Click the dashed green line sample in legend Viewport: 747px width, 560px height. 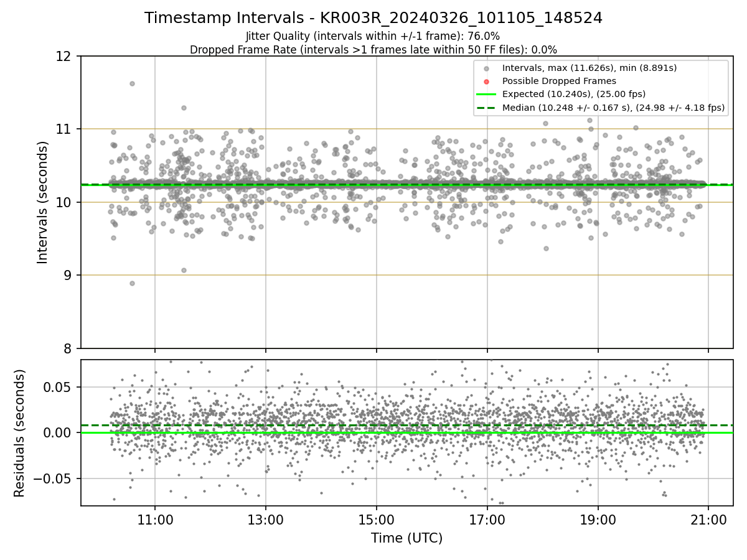(x=486, y=108)
